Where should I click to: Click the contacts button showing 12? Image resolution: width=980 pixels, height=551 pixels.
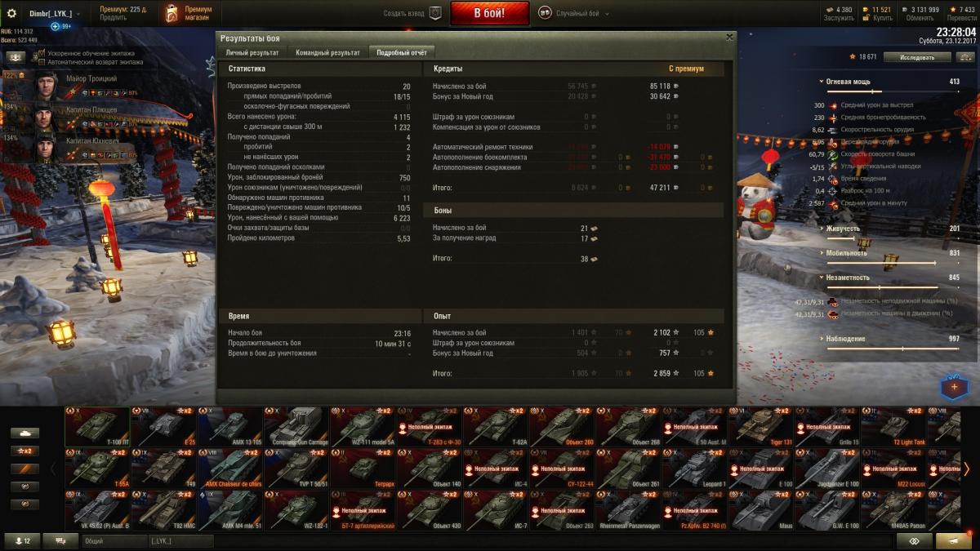tap(21, 540)
